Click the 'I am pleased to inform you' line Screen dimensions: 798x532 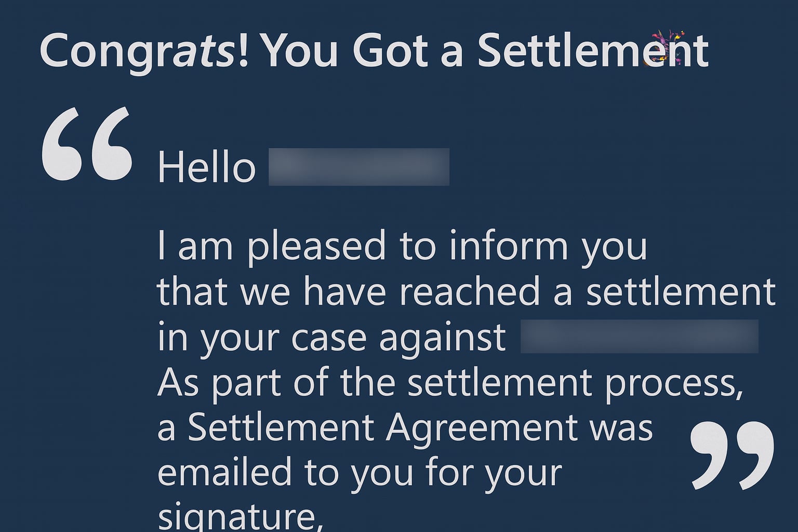tap(402, 246)
